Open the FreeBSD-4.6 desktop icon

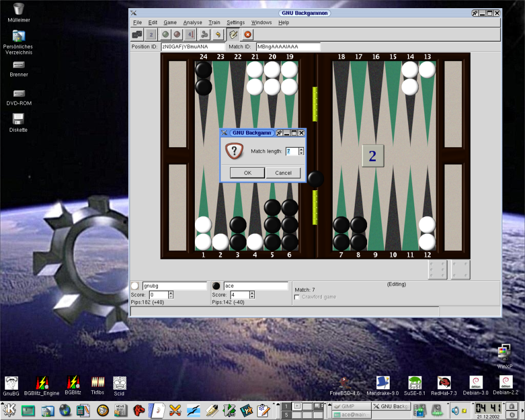click(x=345, y=386)
